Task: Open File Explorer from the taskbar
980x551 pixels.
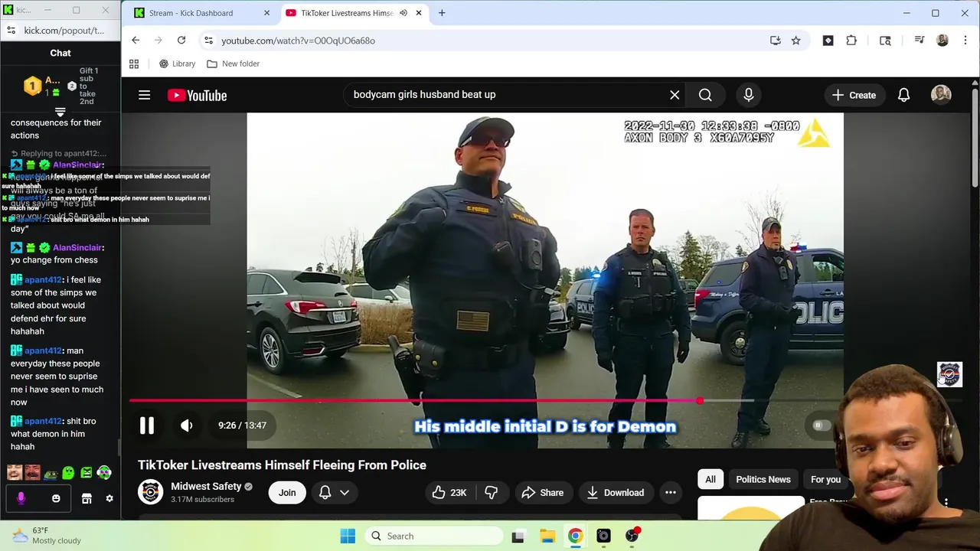Action: 547,536
